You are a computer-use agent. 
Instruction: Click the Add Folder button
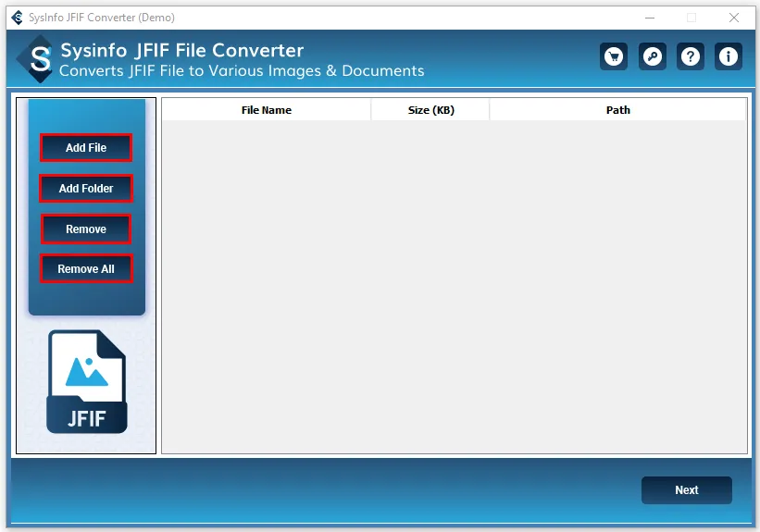pyautogui.click(x=86, y=189)
